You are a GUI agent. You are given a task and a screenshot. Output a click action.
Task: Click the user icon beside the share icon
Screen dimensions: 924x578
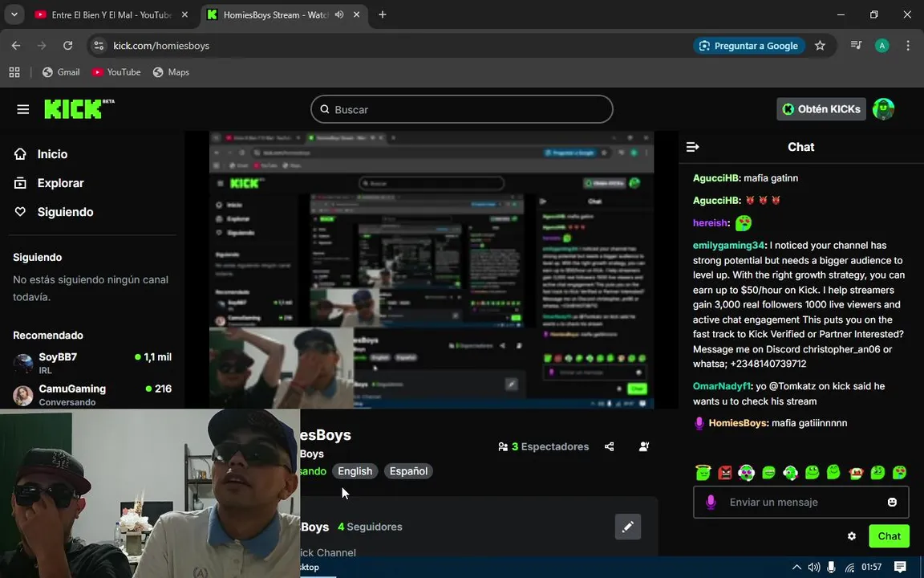[x=644, y=446]
